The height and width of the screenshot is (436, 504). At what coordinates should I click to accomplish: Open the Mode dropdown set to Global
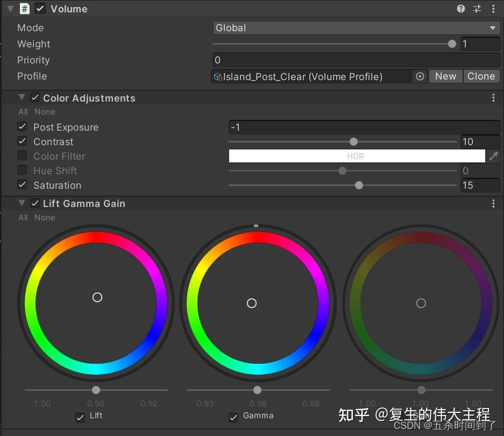pos(356,27)
